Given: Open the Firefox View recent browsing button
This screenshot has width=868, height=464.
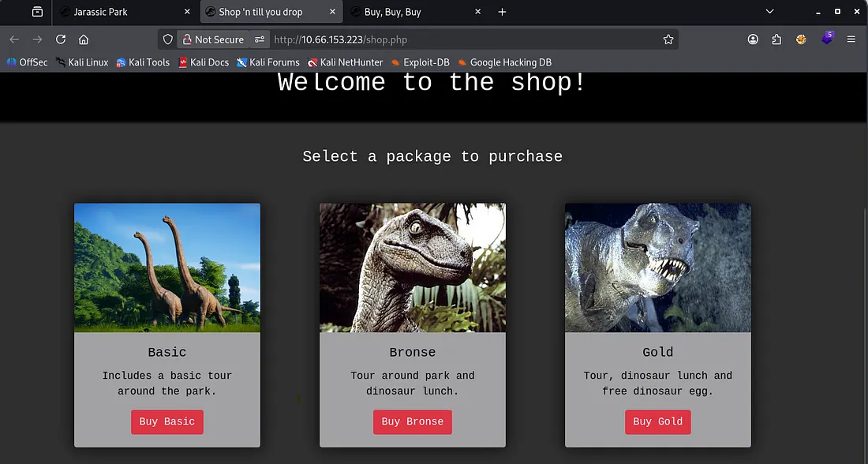Looking at the screenshot, I should (x=37, y=12).
